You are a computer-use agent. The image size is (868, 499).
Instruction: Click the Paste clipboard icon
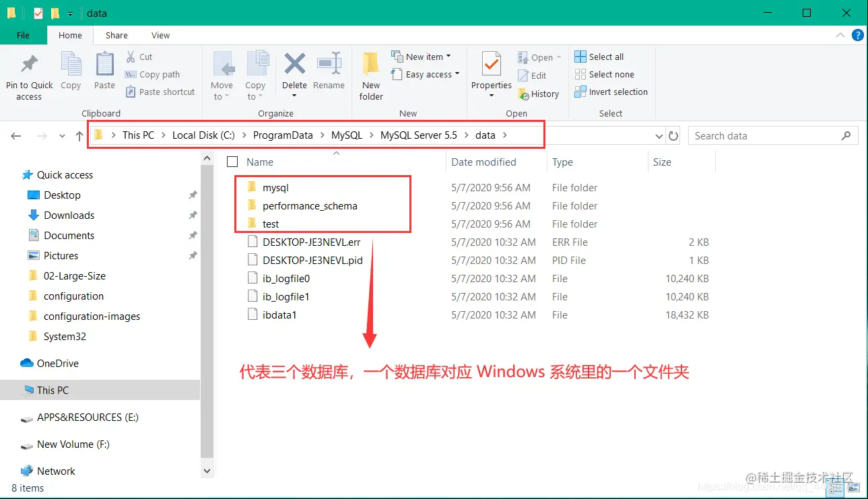(x=104, y=65)
